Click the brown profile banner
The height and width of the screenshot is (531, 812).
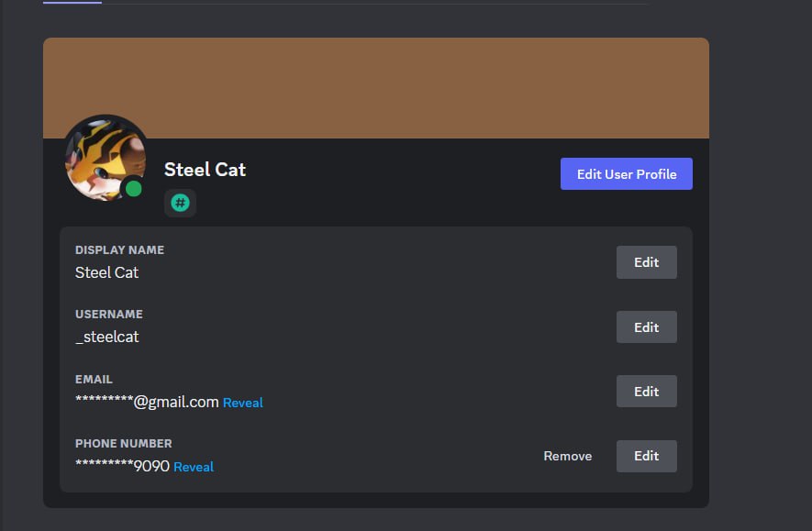pos(376,87)
